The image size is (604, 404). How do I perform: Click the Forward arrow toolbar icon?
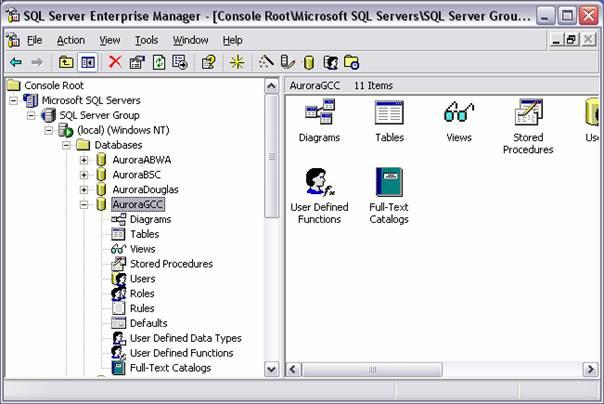pyautogui.click(x=37, y=62)
